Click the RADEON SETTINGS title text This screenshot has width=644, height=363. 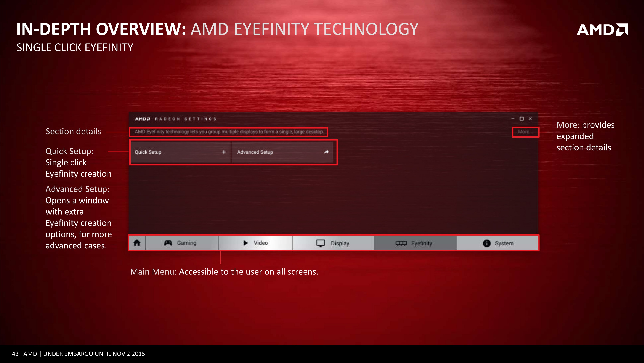(185, 119)
